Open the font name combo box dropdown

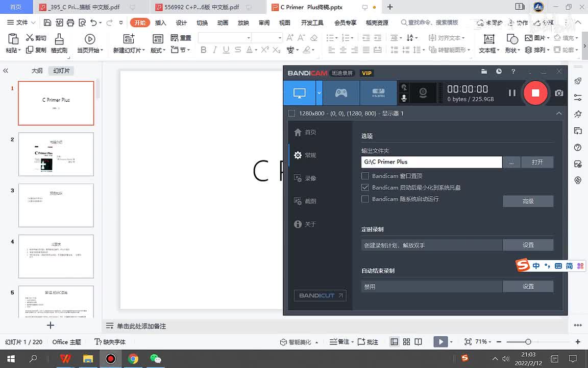coord(248,38)
